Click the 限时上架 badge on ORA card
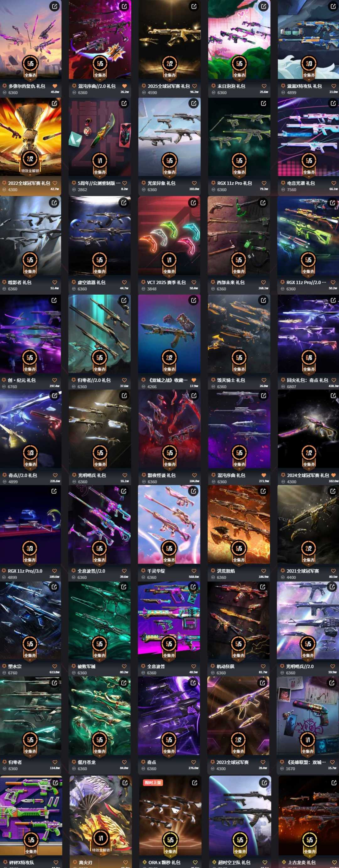The height and width of the screenshot is (868, 339). click(153, 782)
